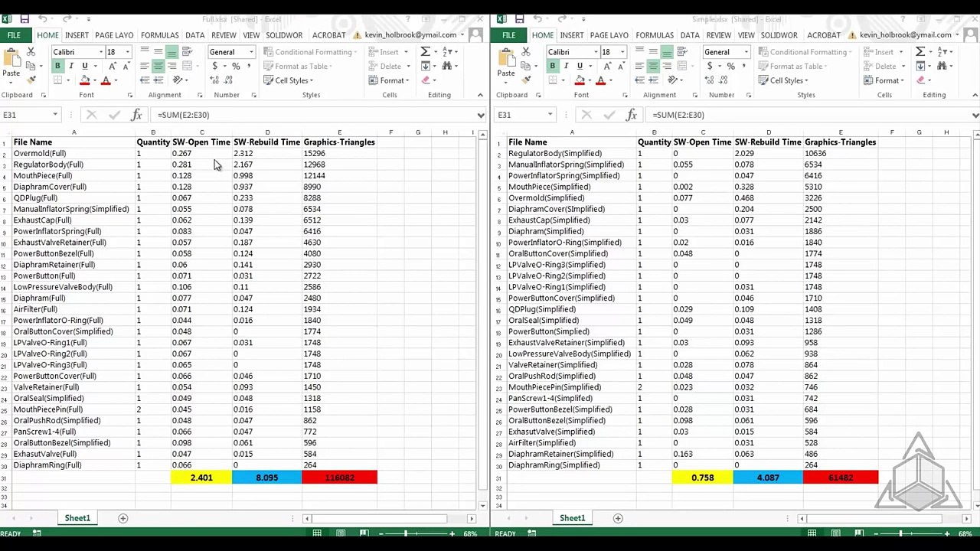Save the Full.xlsx workbook with the floppy icon
The image size is (980, 551).
click(x=24, y=19)
